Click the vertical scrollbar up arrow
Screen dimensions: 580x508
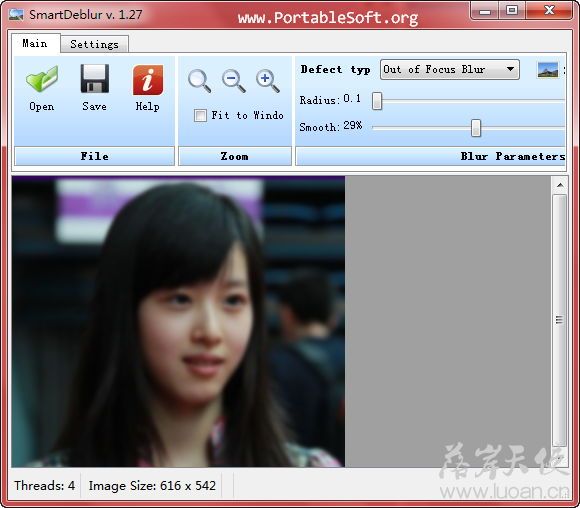(560, 185)
